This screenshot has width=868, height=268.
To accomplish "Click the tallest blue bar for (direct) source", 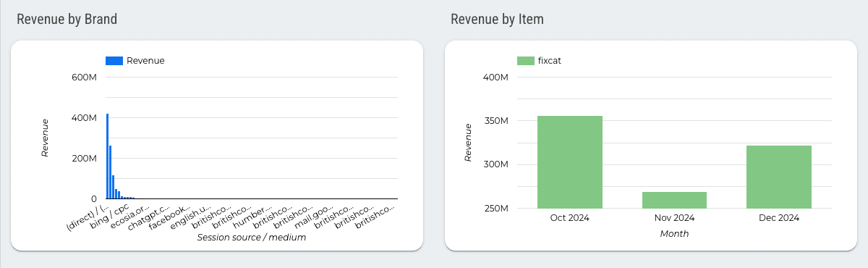I will tap(107, 156).
